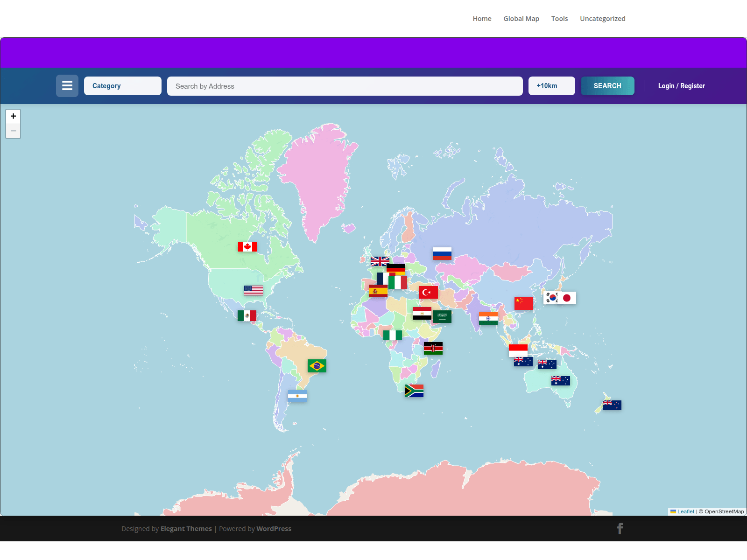747x560 pixels.
Task: Select the Uncategorized menu item
Action: point(603,19)
